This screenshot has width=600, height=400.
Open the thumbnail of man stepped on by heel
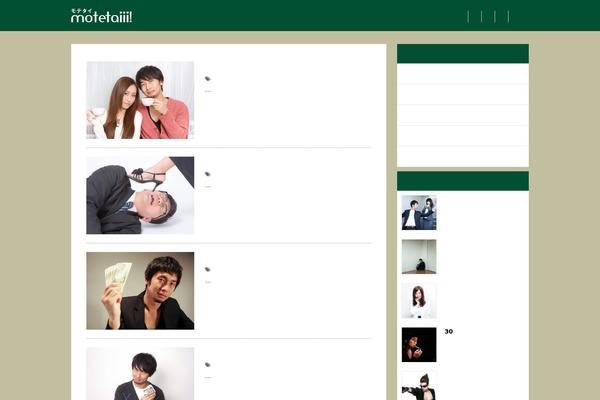pyautogui.click(x=140, y=195)
